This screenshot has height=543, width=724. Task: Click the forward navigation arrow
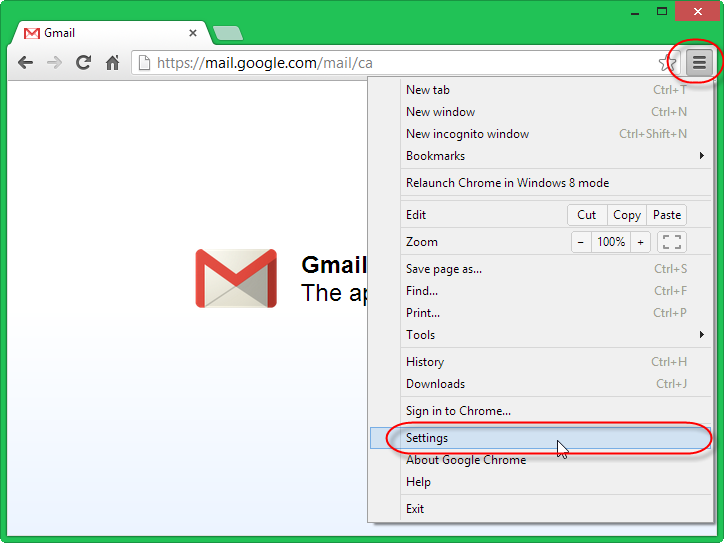click(x=54, y=63)
